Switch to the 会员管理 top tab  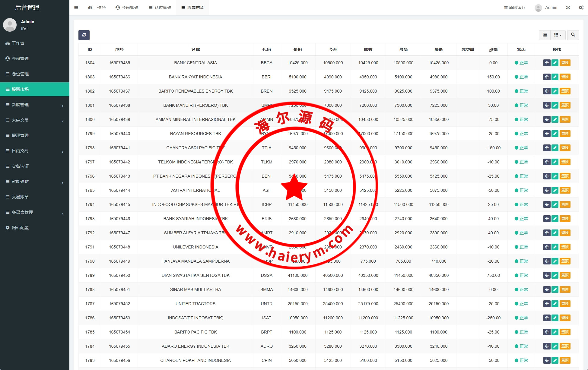(x=127, y=8)
